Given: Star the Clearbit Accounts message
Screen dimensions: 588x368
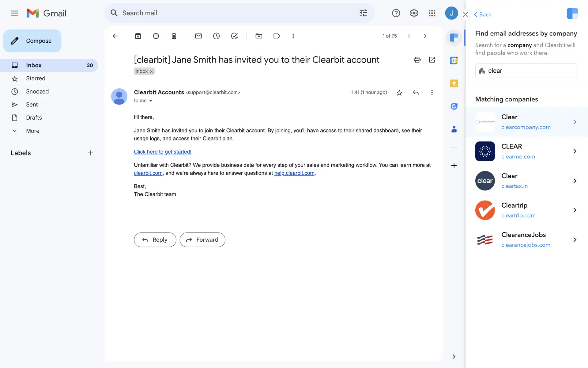Looking at the screenshot, I should coord(399,93).
